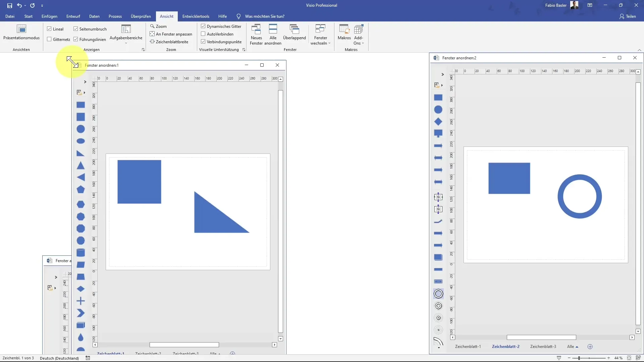The width and height of the screenshot is (644, 362).
Task: Click the Fabio Basler account name
Action: [x=556, y=5]
